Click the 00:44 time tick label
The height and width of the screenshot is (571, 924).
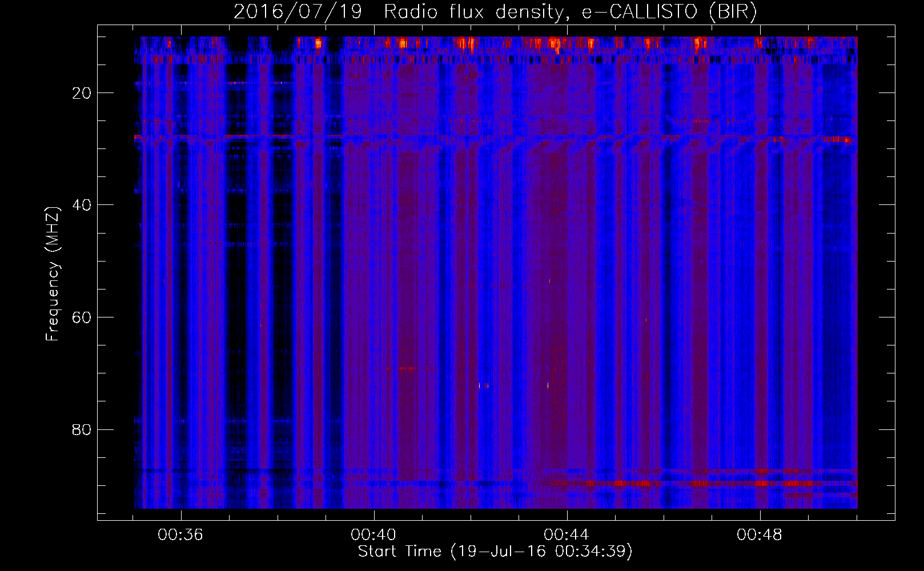point(567,535)
